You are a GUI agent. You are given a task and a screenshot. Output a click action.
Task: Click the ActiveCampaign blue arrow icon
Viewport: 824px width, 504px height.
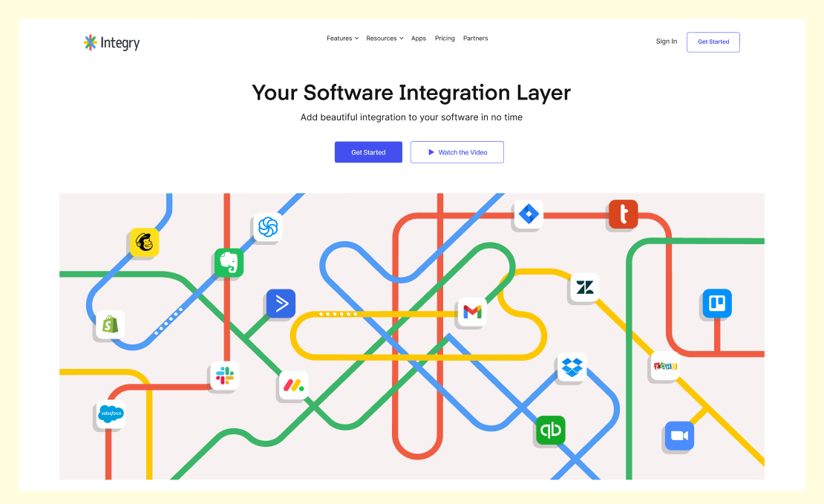281,304
